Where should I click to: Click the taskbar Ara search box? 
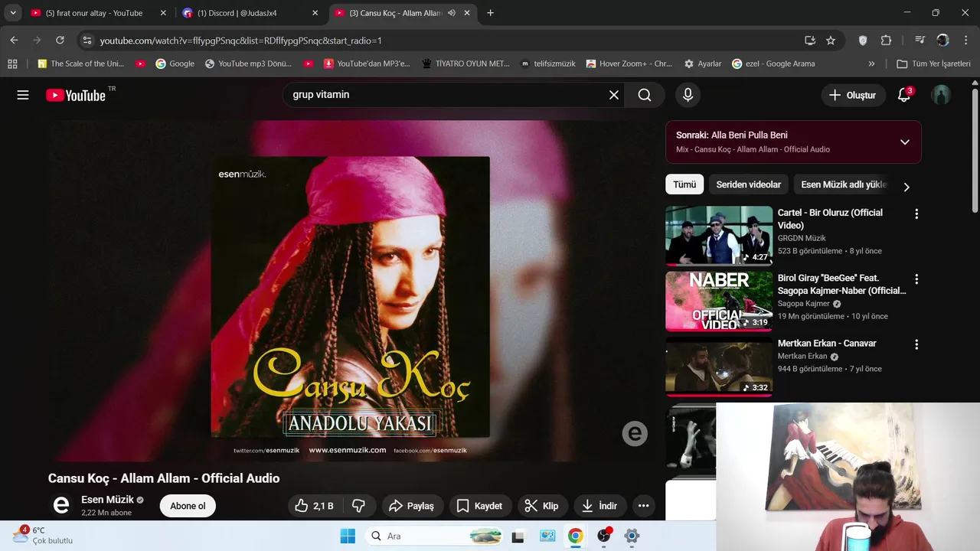(436, 536)
